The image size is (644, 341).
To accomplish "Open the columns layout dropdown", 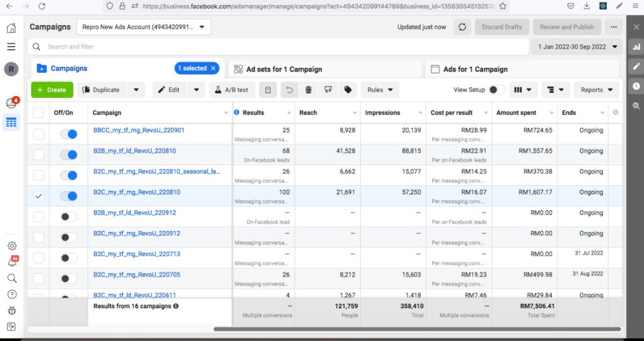I will click(x=523, y=90).
